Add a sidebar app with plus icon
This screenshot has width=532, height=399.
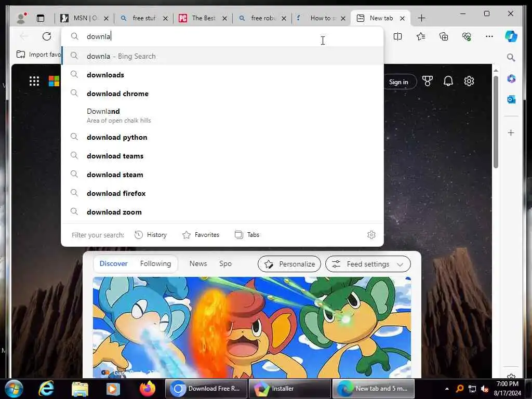[x=511, y=132]
